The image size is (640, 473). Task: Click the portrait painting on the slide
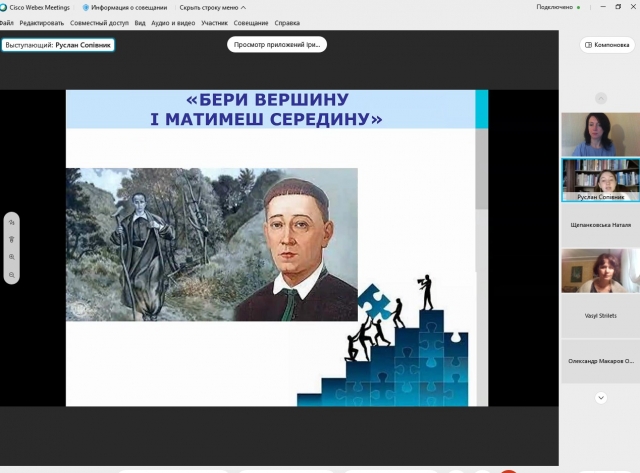click(212, 244)
